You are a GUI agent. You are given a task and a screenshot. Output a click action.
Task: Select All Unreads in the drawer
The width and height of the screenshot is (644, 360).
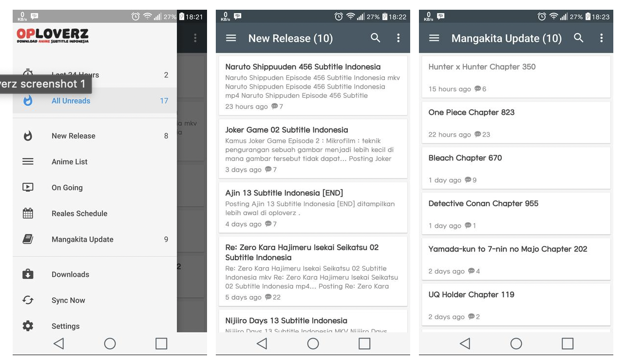(95, 101)
